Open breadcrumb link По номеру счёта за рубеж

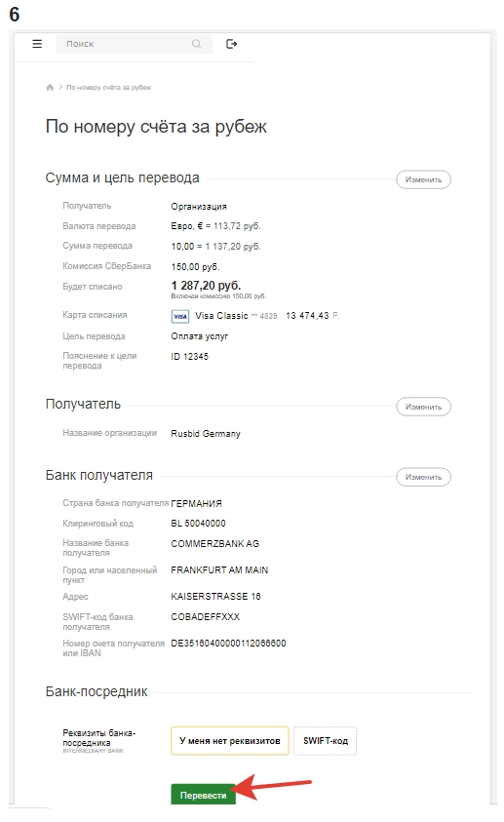(x=109, y=87)
